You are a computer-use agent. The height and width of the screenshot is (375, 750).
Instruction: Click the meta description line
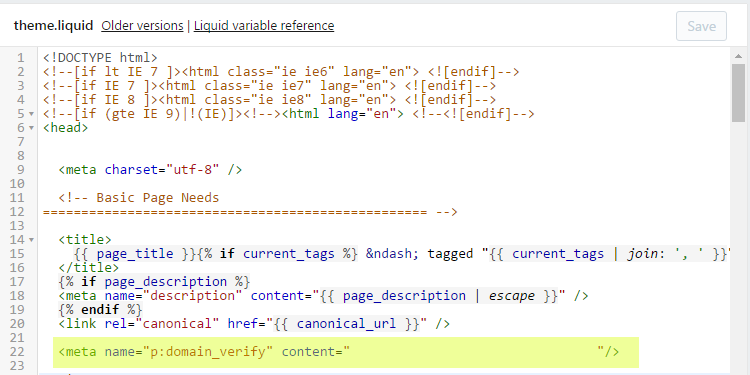[x=323, y=296]
